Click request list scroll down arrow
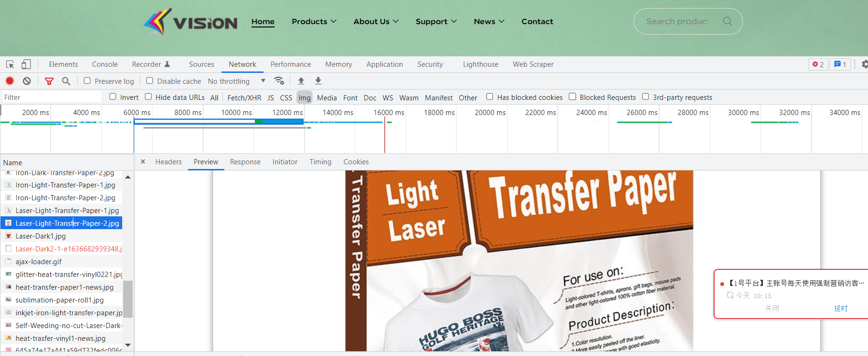868x356 pixels. [128, 345]
